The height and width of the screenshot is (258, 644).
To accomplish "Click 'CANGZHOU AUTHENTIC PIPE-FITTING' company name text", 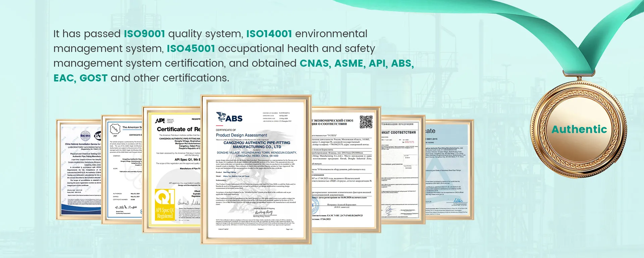I will (x=257, y=143).
